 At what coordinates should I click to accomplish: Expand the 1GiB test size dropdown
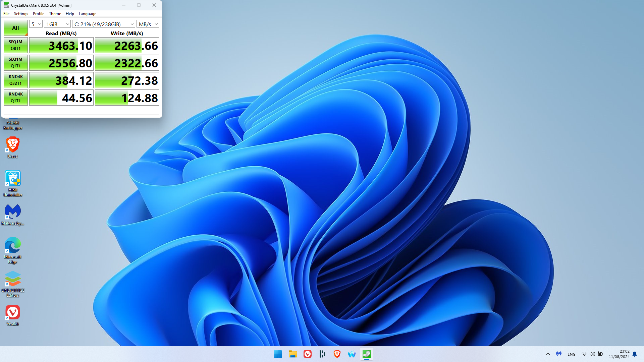point(57,24)
